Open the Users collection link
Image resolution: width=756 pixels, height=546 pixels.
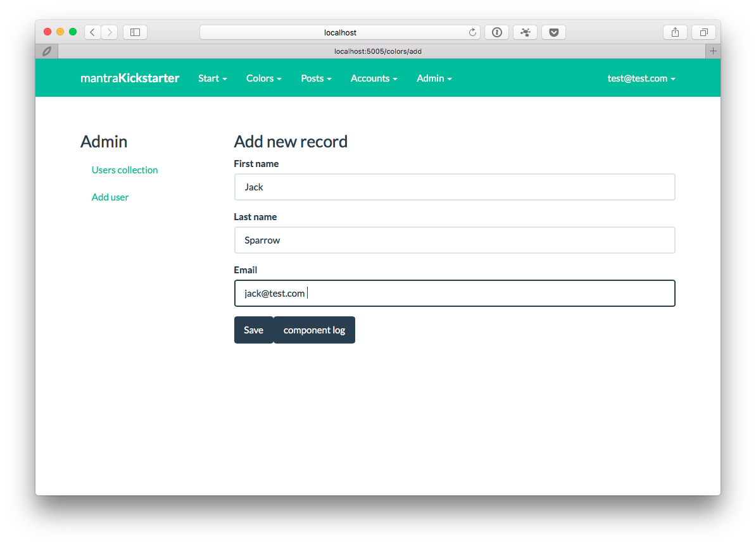(x=125, y=170)
